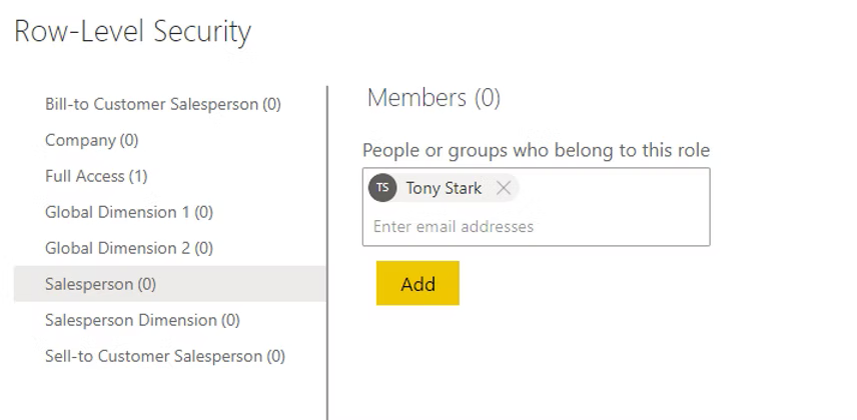Select the Bill-to Customer Salesperson role

163,104
